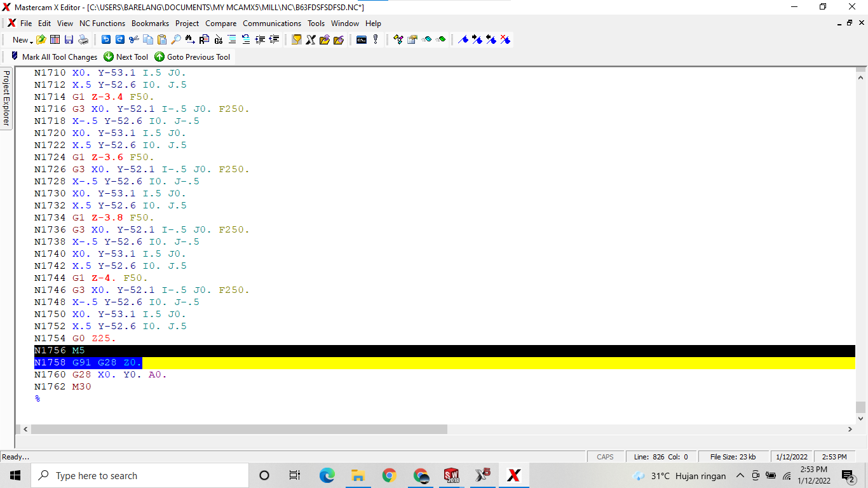Click the Paste icon on the toolbar
This screenshot has width=868, height=488.
pyautogui.click(x=161, y=39)
